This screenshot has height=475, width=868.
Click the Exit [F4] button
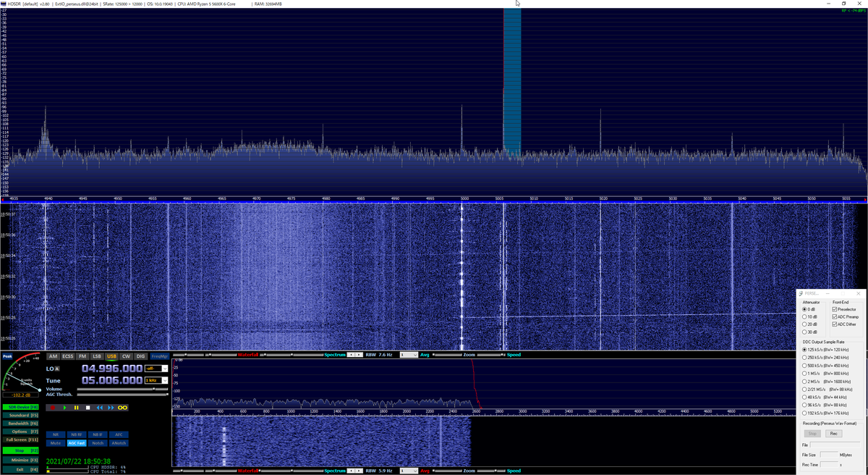click(x=20, y=469)
